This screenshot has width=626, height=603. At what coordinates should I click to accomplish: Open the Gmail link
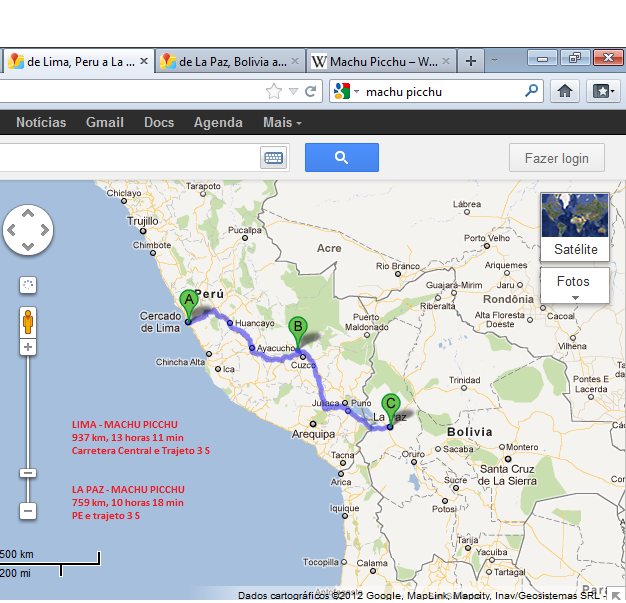105,123
